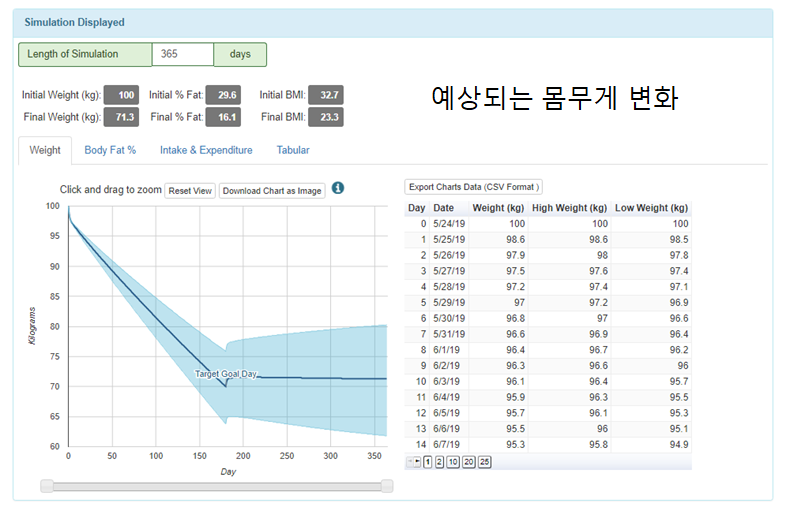Jump to table page 25
Screen dimensions: 786x517
coord(484,462)
